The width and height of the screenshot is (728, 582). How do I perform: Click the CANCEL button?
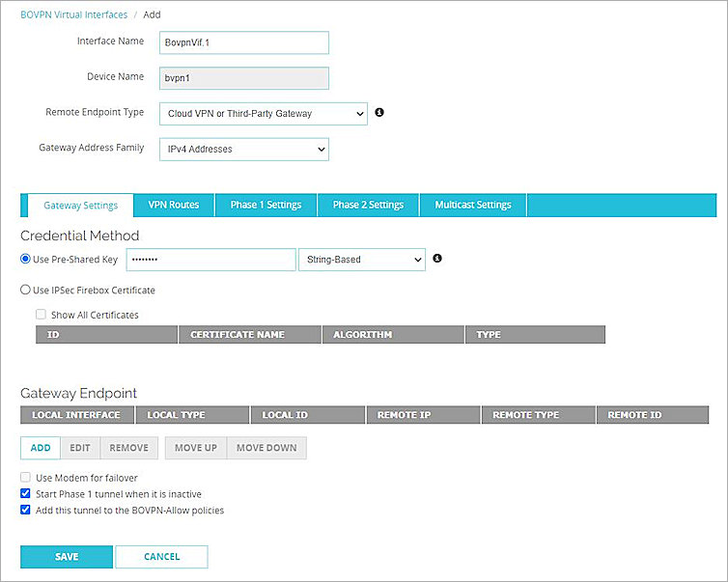click(x=161, y=557)
